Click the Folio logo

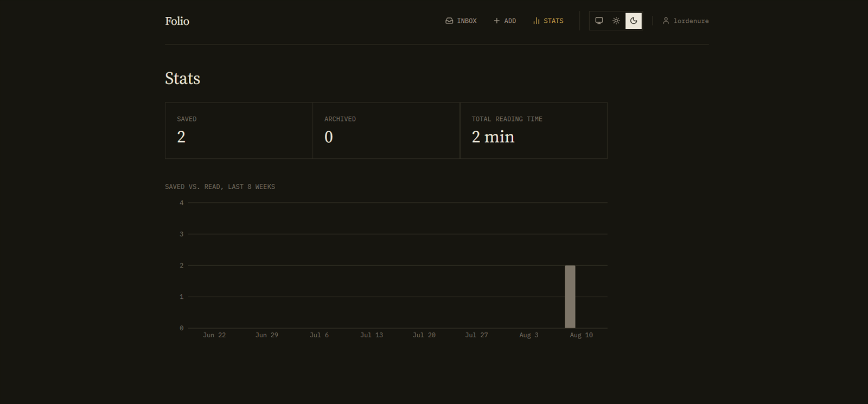177,21
